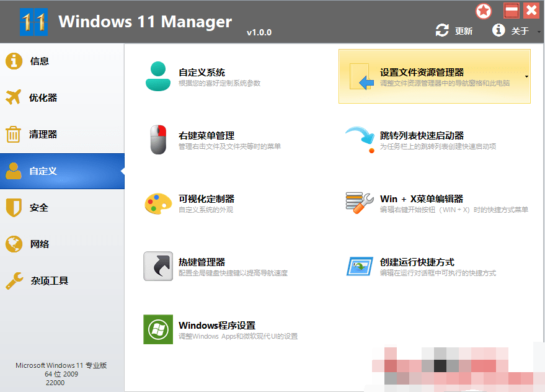The width and height of the screenshot is (545, 392).
Task: Click the blue curved arrow jump list icon
Action: point(360,140)
